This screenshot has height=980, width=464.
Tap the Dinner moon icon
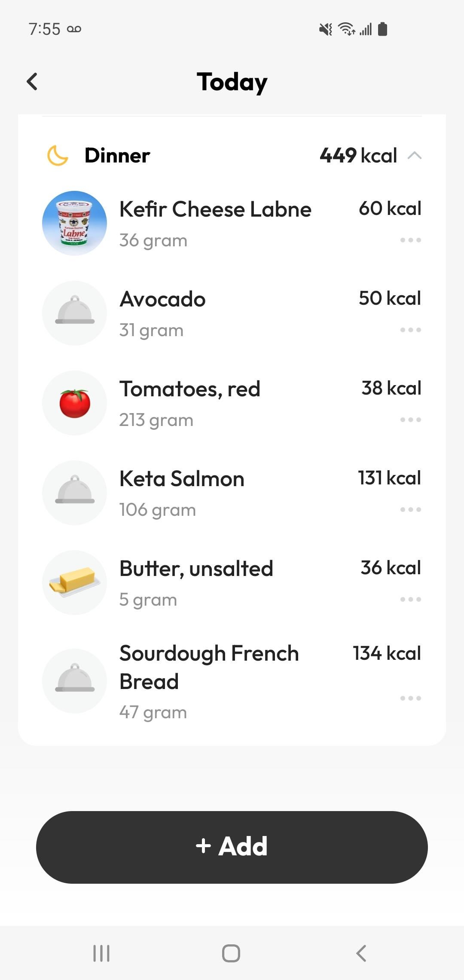pyautogui.click(x=58, y=156)
